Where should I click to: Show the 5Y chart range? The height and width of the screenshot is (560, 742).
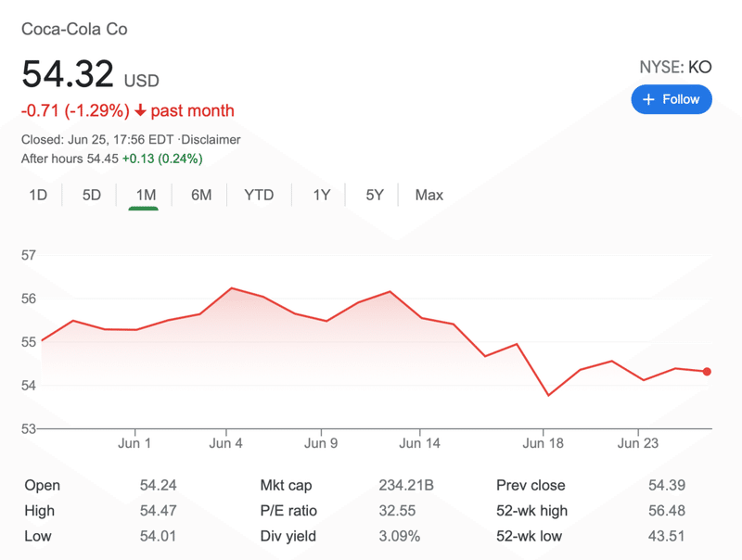[375, 195]
